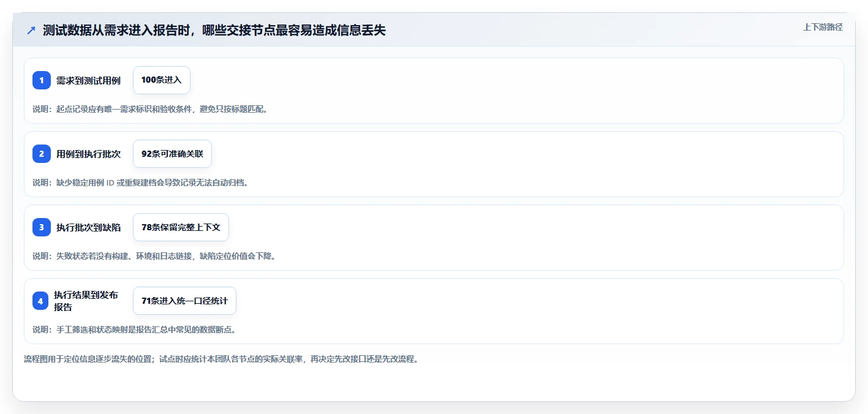Screen dimensions: 868x414
Task: Click the 上下游路径 label in header
Action: tap(823, 27)
